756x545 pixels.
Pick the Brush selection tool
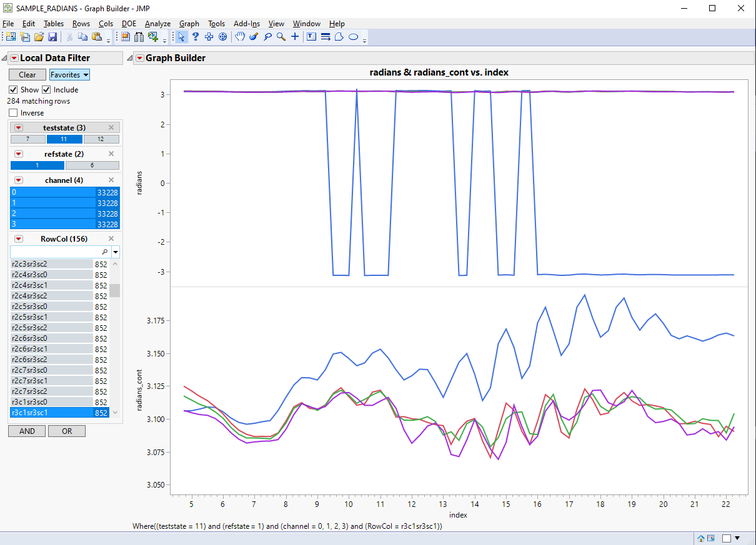point(253,37)
